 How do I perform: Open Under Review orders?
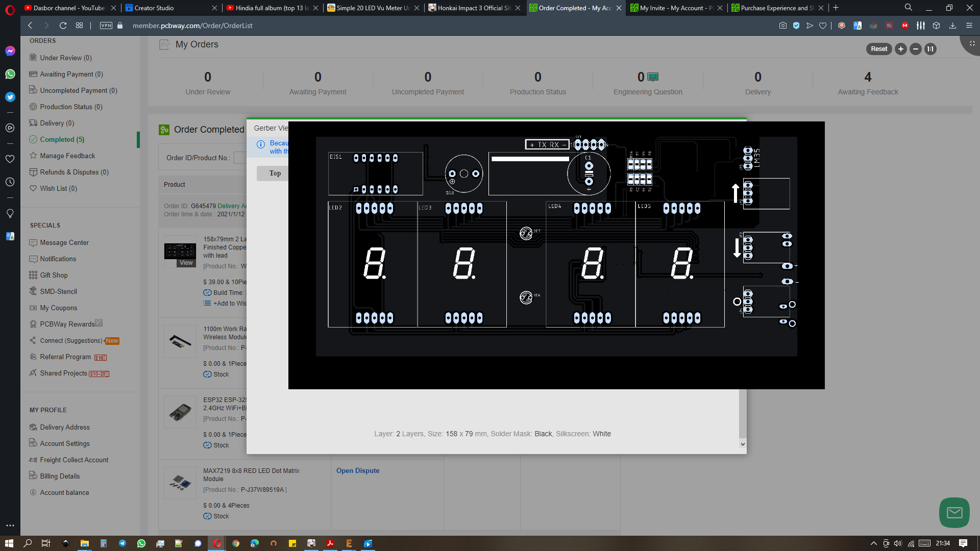click(66, 58)
